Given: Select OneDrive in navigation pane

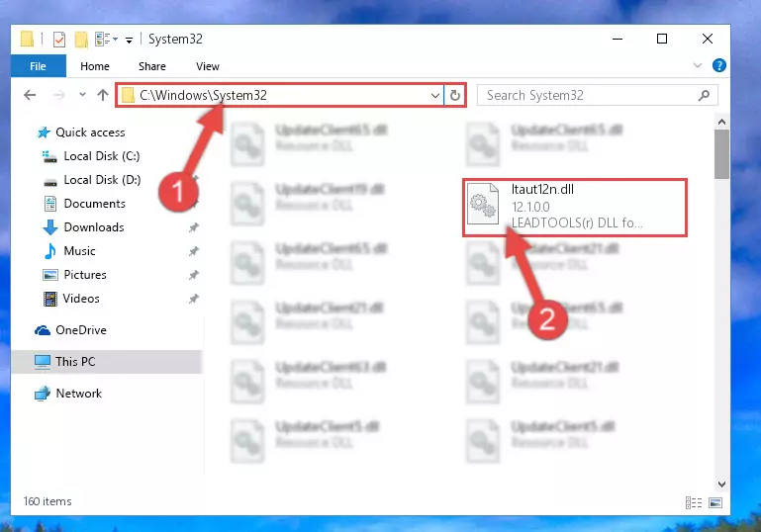Looking at the screenshot, I should click(x=81, y=330).
